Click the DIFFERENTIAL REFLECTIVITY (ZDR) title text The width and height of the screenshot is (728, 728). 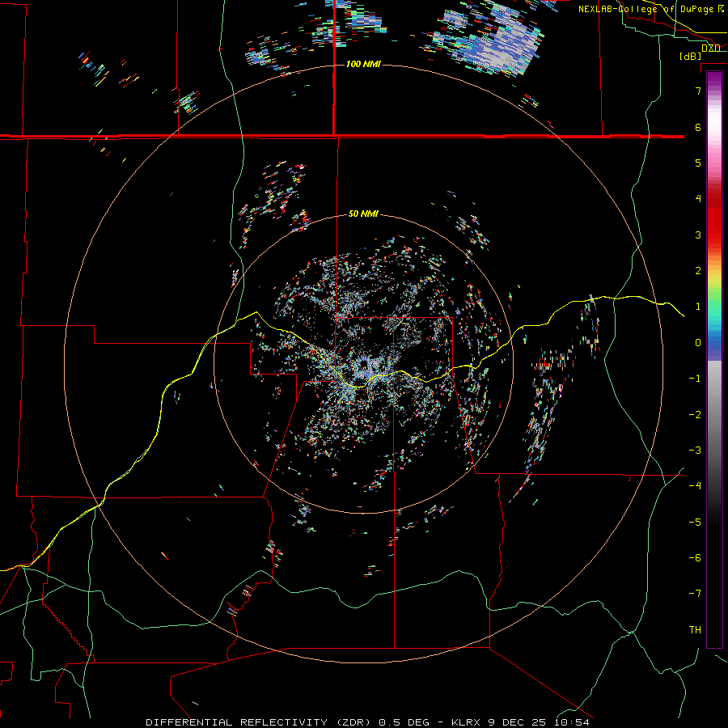pyautogui.click(x=259, y=722)
